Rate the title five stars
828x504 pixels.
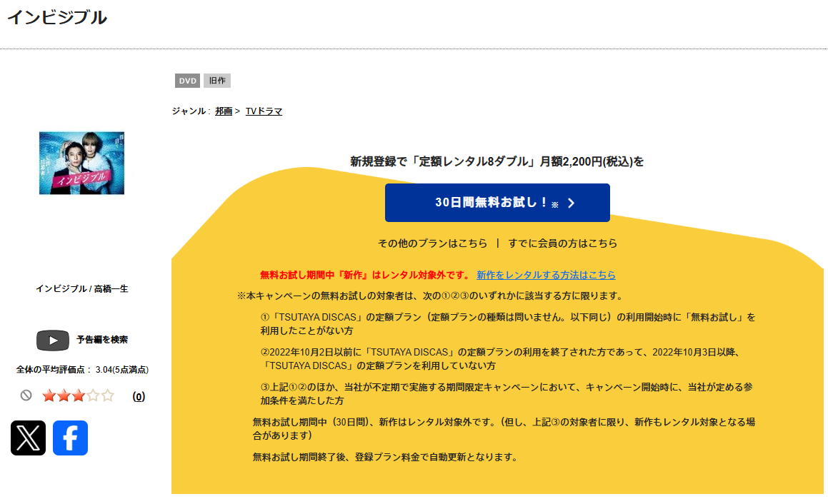[108, 395]
